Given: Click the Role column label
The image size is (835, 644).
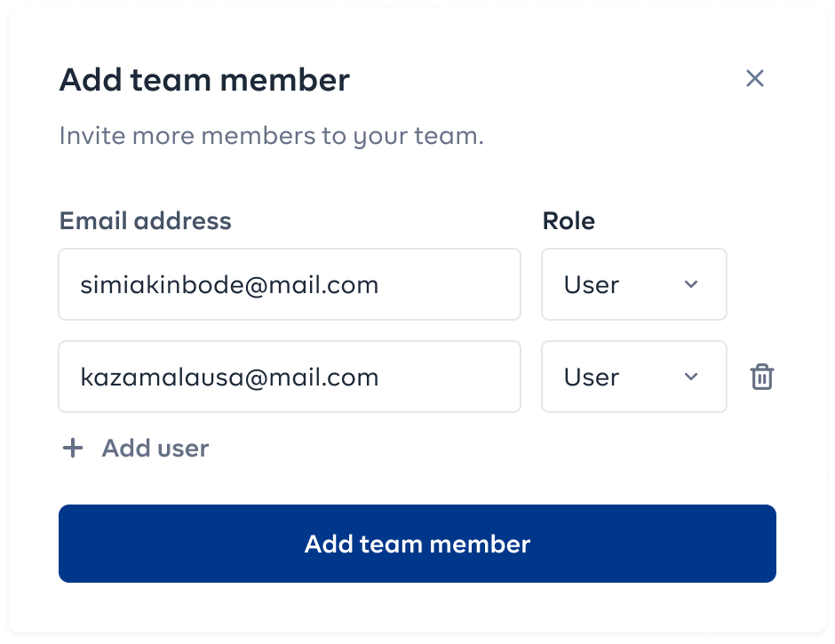Looking at the screenshot, I should pyautogui.click(x=569, y=220).
